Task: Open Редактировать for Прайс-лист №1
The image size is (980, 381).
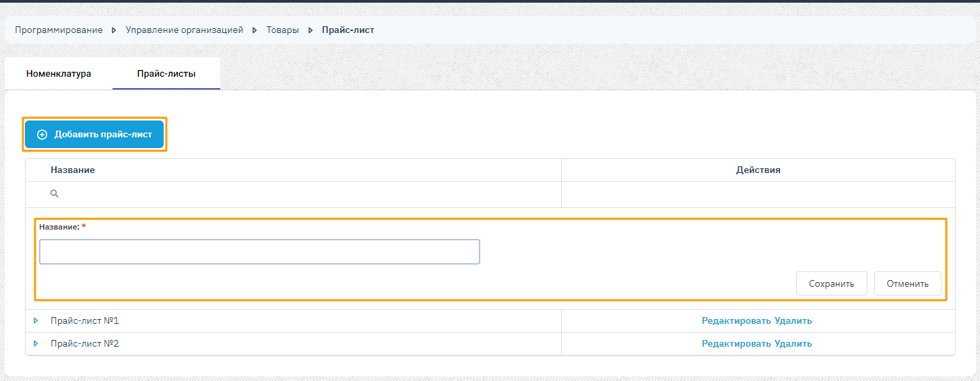Action: point(737,321)
